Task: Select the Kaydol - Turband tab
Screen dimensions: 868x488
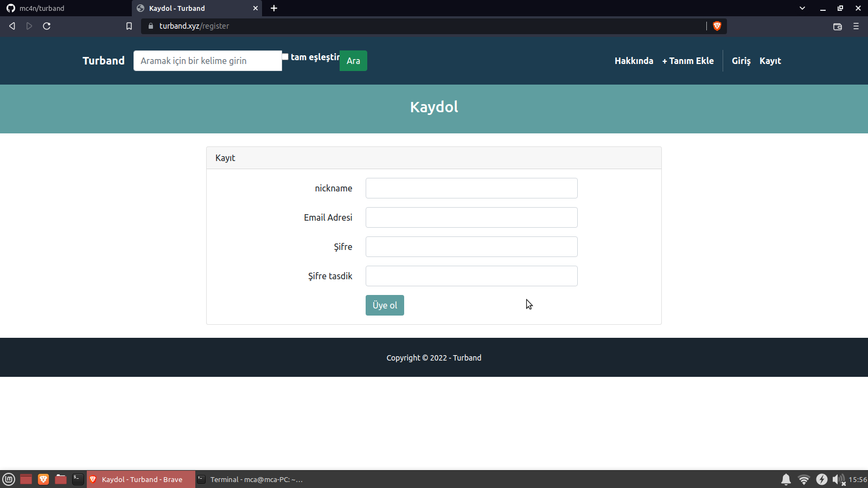Action: point(196,8)
